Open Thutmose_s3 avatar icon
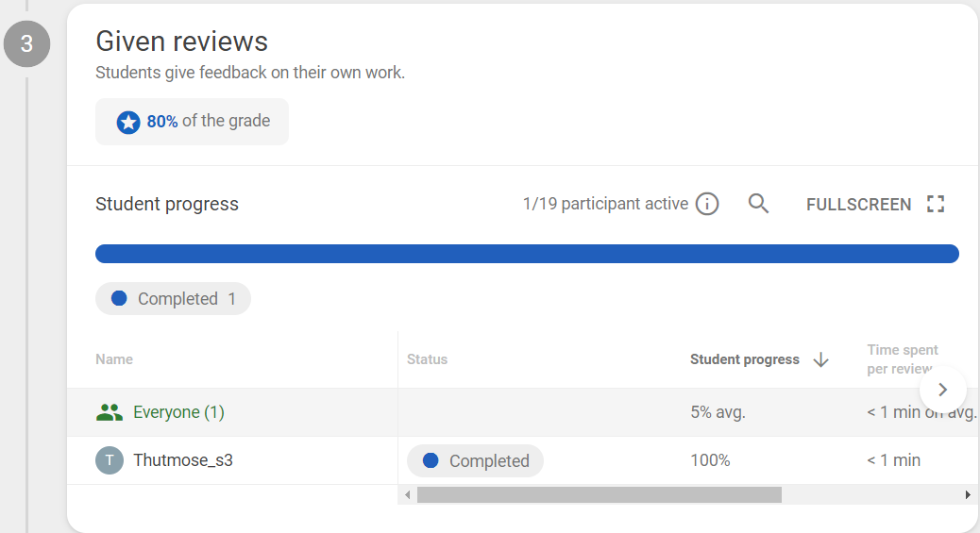The image size is (980, 533). click(x=110, y=460)
